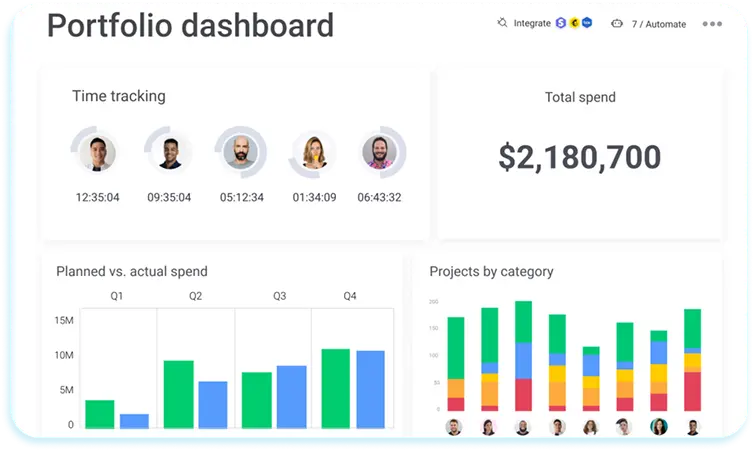Open the blue hexagon integration icon
This screenshot has width=754, height=451.
click(587, 23)
